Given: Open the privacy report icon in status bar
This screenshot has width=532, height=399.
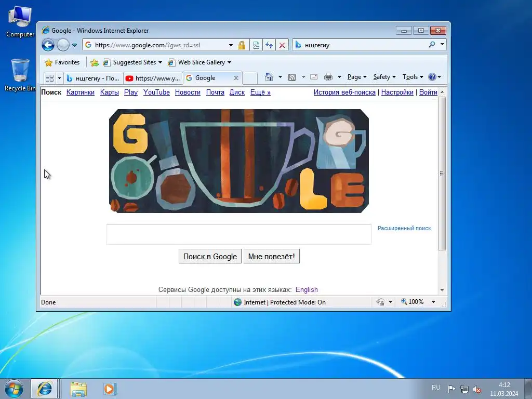Looking at the screenshot, I should tap(380, 302).
